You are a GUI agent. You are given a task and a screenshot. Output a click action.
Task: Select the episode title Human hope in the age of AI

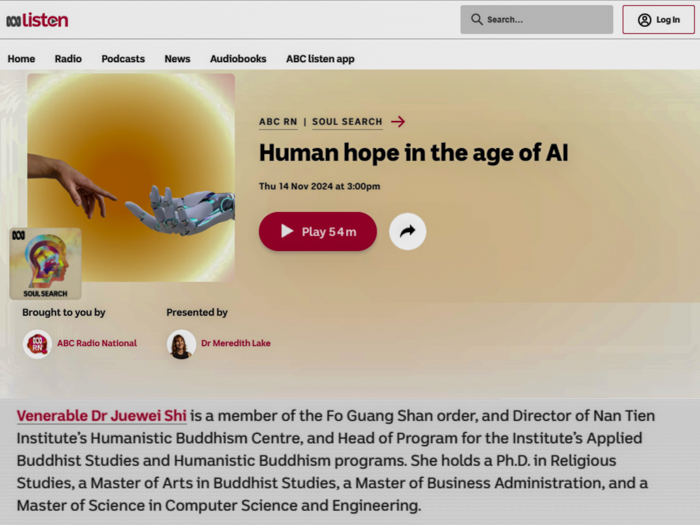(413, 153)
